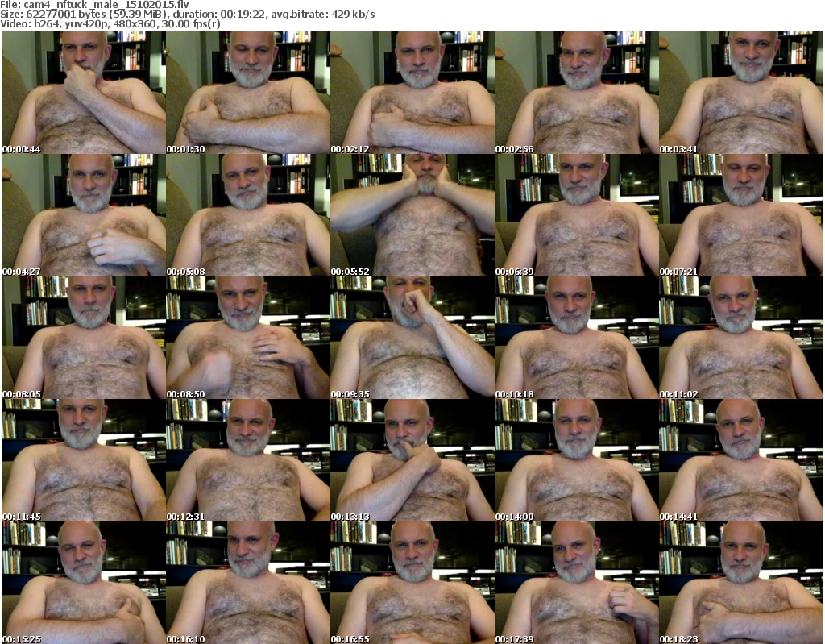Image resolution: width=825 pixels, height=644 pixels.
Task: Open the thumbnail labeled 00:08:05
Action: pos(84,338)
